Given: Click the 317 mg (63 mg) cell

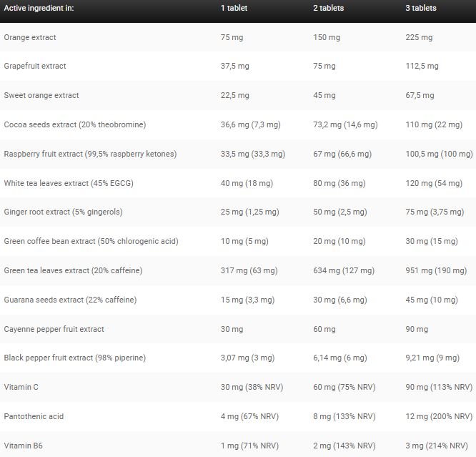Looking at the screenshot, I should 249,270.
